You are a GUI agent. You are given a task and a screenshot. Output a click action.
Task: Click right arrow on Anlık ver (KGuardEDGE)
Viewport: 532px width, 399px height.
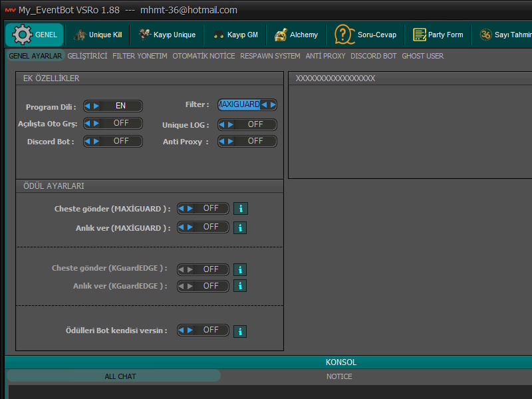190,286
